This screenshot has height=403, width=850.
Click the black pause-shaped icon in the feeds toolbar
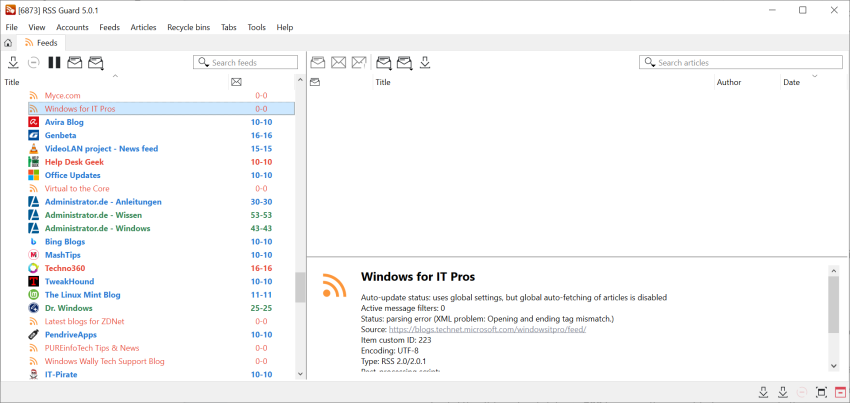click(x=54, y=63)
